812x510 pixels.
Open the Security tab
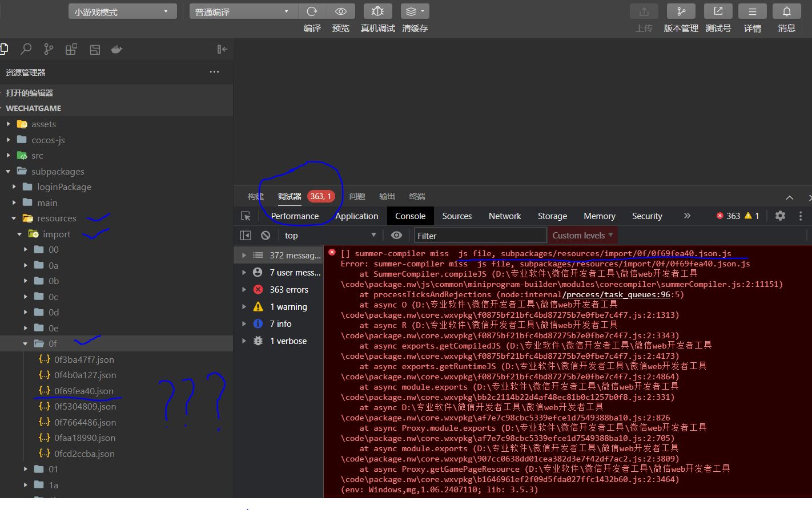point(647,216)
